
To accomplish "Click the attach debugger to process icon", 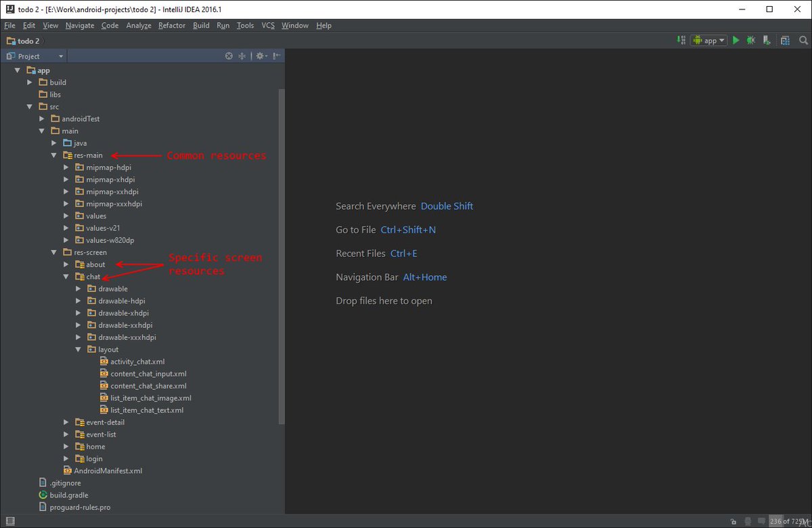I will [x=767, y=41].
